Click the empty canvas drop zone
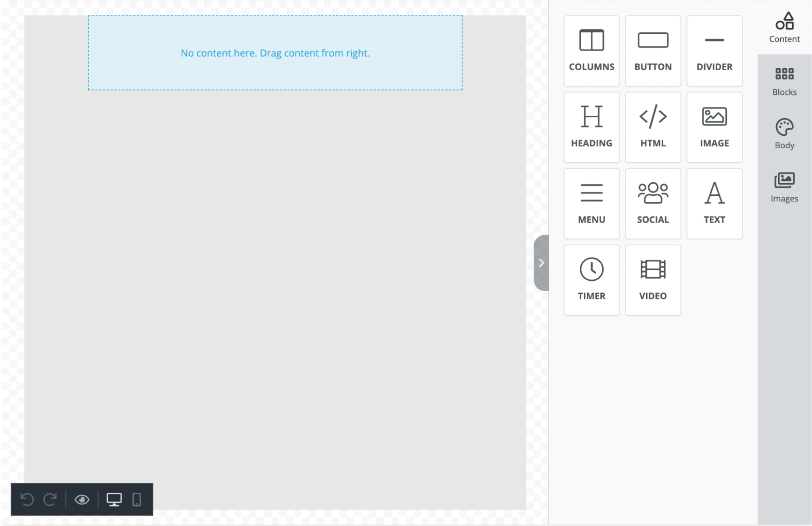812x526 pixels. pos(275,53)
